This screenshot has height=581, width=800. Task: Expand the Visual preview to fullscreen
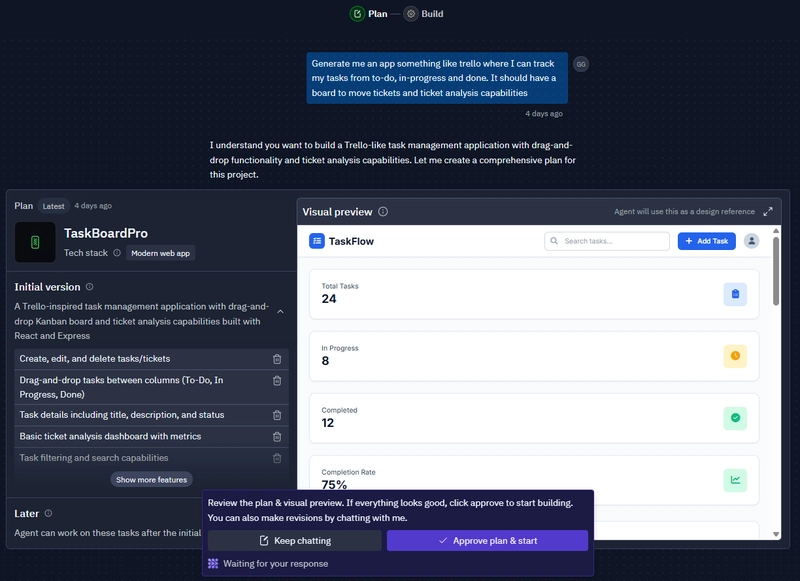(768, 212)
